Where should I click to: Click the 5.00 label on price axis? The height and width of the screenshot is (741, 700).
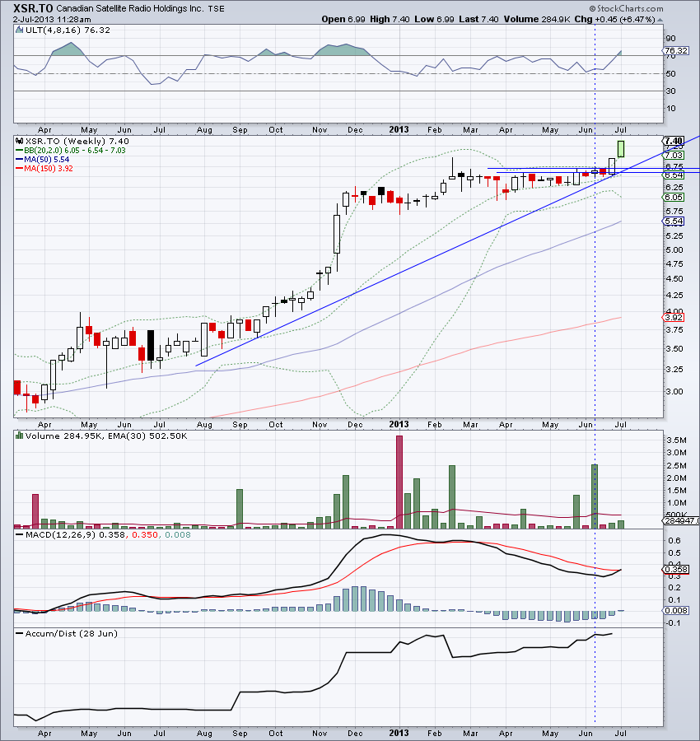click(674, 250)
